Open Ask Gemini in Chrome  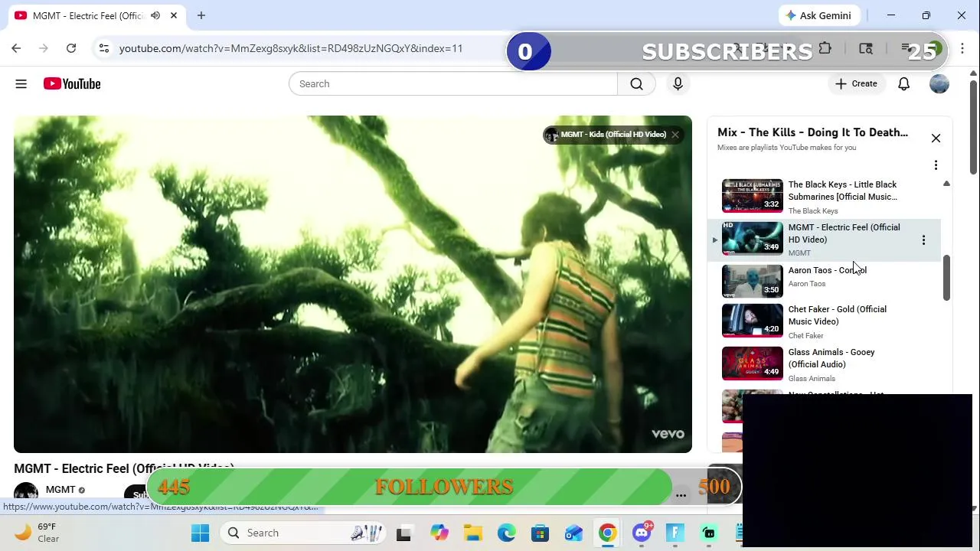818,15
